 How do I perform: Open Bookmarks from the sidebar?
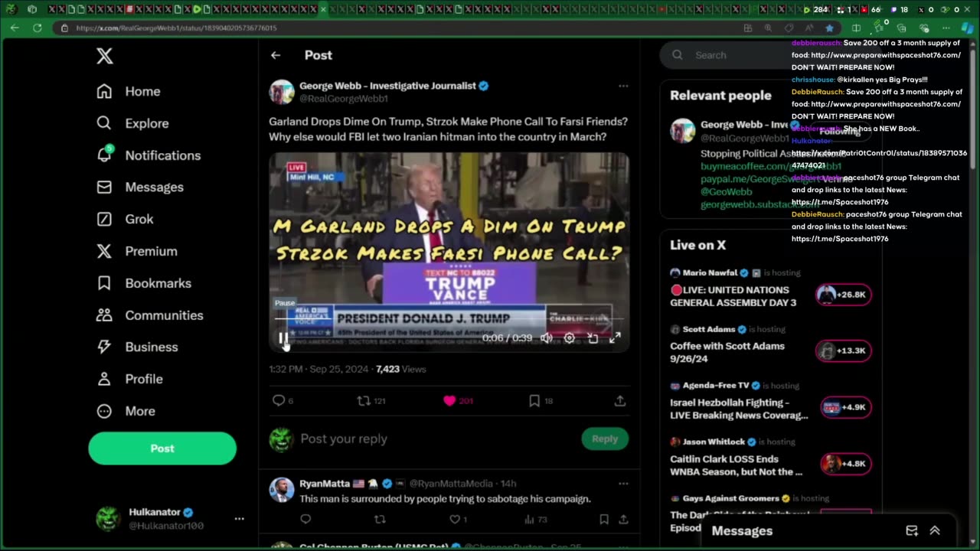[144, 283]
